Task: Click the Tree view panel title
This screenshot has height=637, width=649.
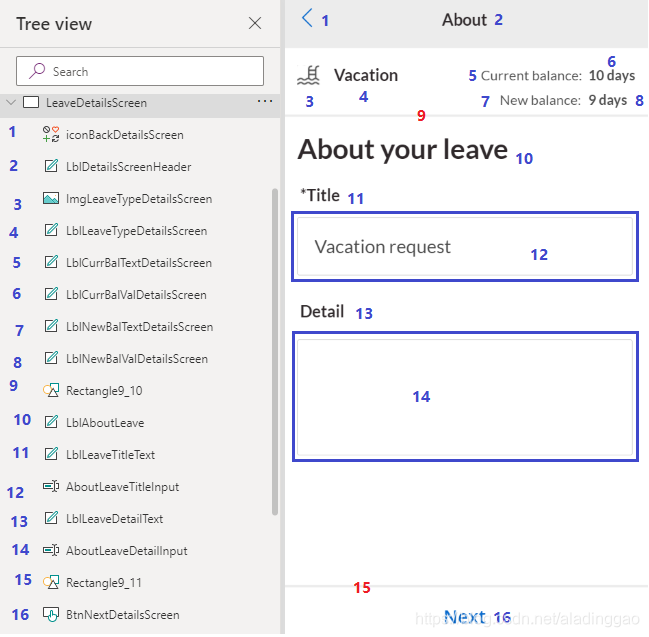Action: click(54, 24)
